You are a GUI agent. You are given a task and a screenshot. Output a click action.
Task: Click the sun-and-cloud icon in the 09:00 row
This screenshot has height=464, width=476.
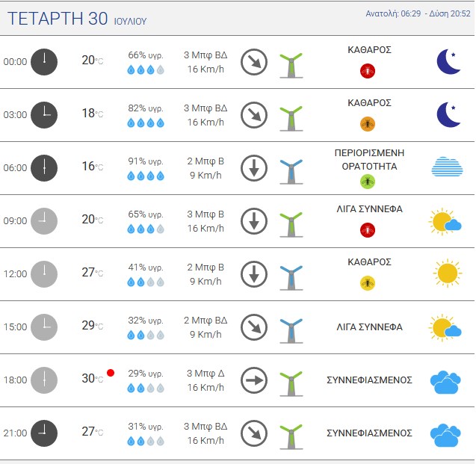coord(445,221)
